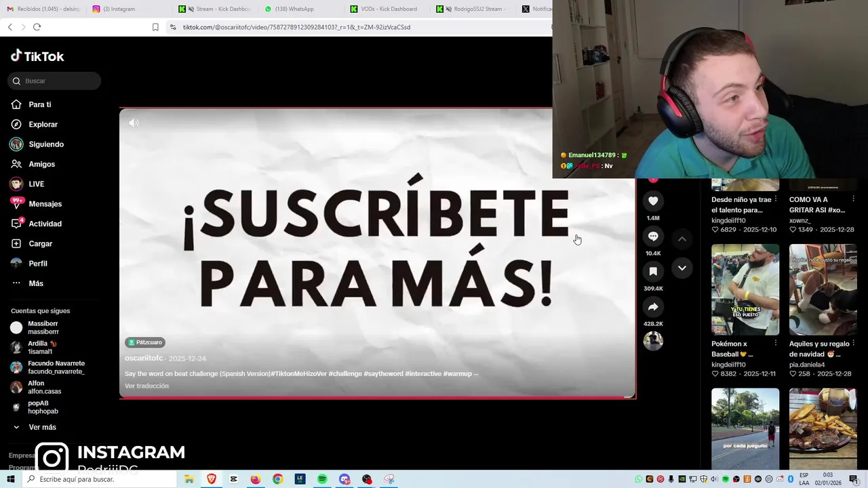Open options for Aquiles y su regalo video
The height and width of the screenshot is (488, 868).
(x=853, y=344)
